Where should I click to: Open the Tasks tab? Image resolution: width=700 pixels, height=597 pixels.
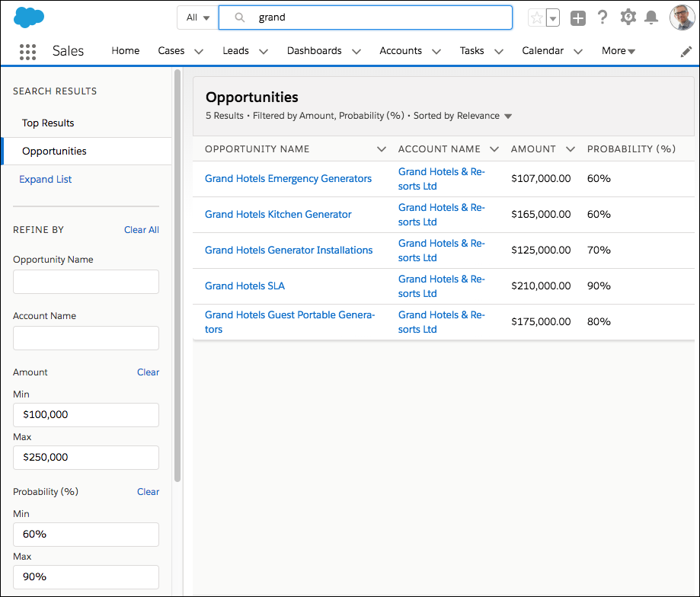472,51
